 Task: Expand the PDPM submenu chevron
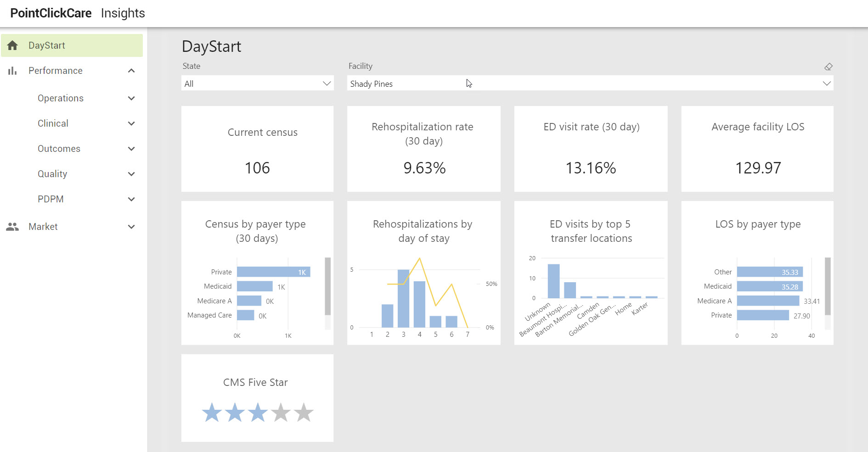pyautogui.click(x=131, y=199)
